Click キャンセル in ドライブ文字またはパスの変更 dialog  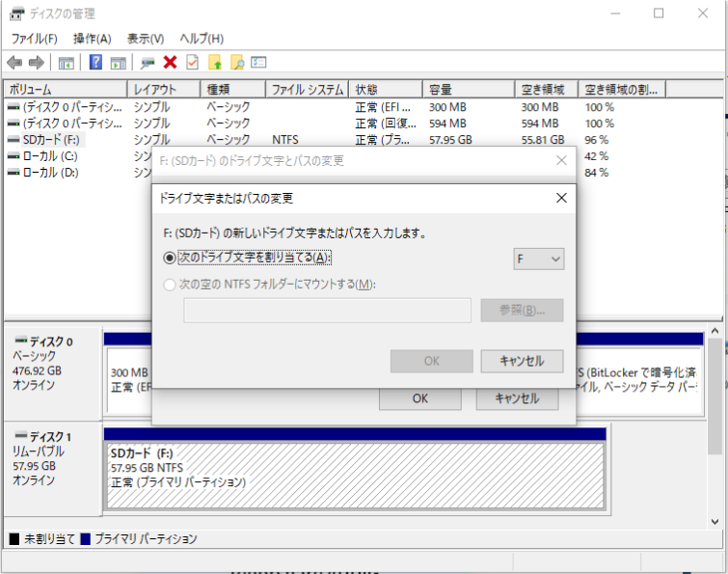click(x=522, y=361)
